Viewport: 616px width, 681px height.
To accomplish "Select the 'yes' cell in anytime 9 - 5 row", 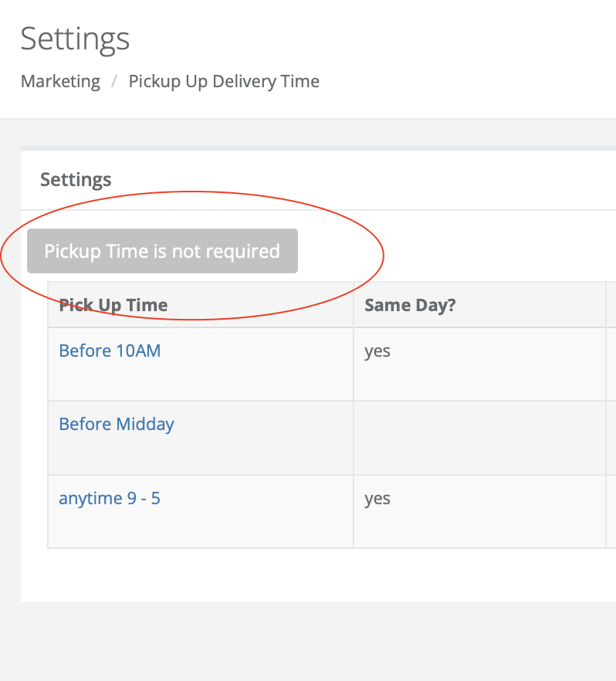I will [377, 499].
